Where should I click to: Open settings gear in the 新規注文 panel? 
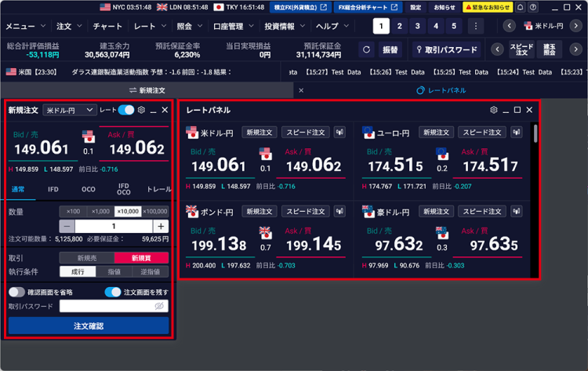tap(142, 111)
